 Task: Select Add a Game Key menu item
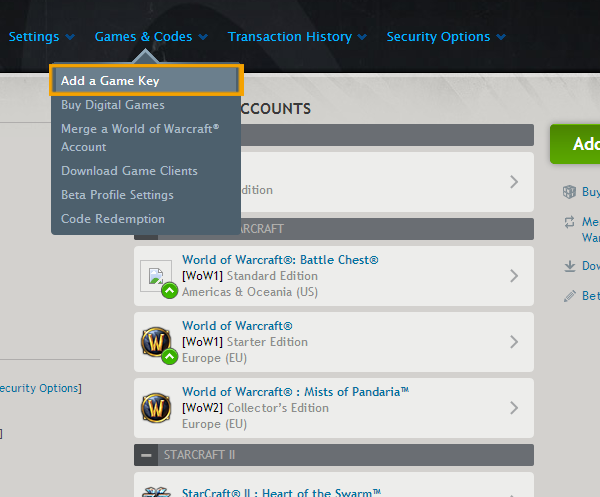[x=146, y=81]
